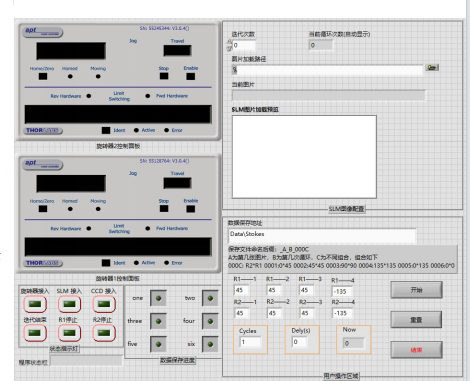This screenshot has width=470, height=381.
Task: Click the CCD connection status indicator
Action: (104, 304)
